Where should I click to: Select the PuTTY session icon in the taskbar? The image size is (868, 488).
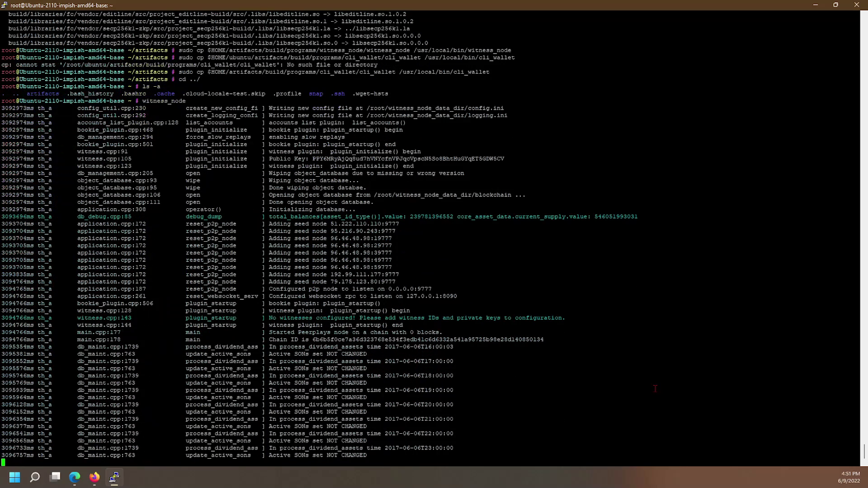point(114,477)
